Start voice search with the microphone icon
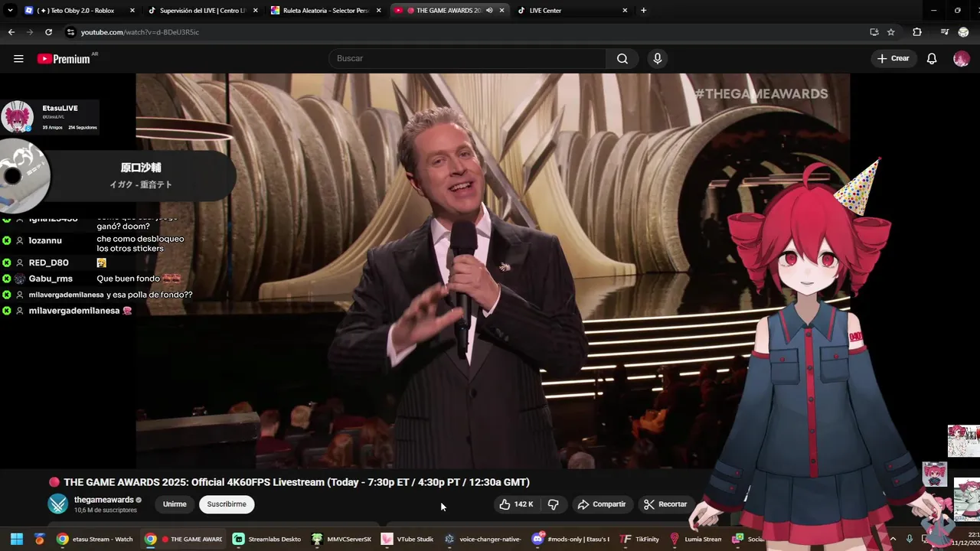The image size is (980, 551). point(657,59)
